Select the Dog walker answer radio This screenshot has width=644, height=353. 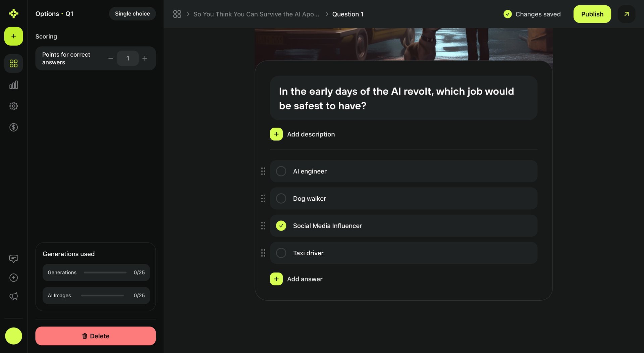281,198
